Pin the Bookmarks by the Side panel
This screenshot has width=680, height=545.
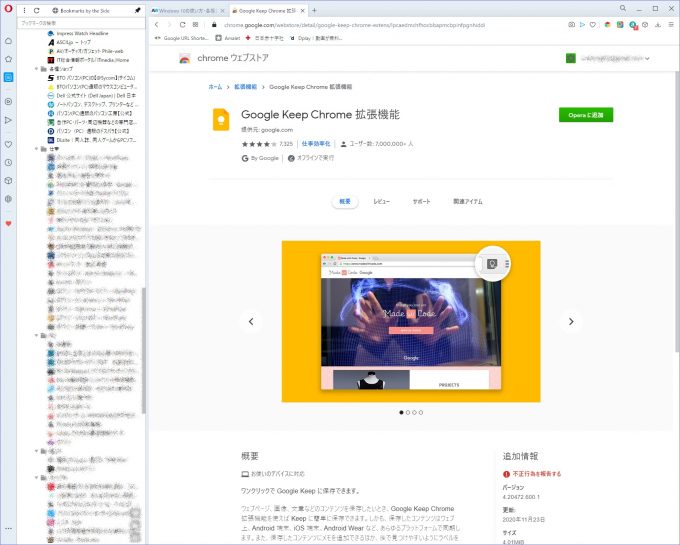[138, 10]
